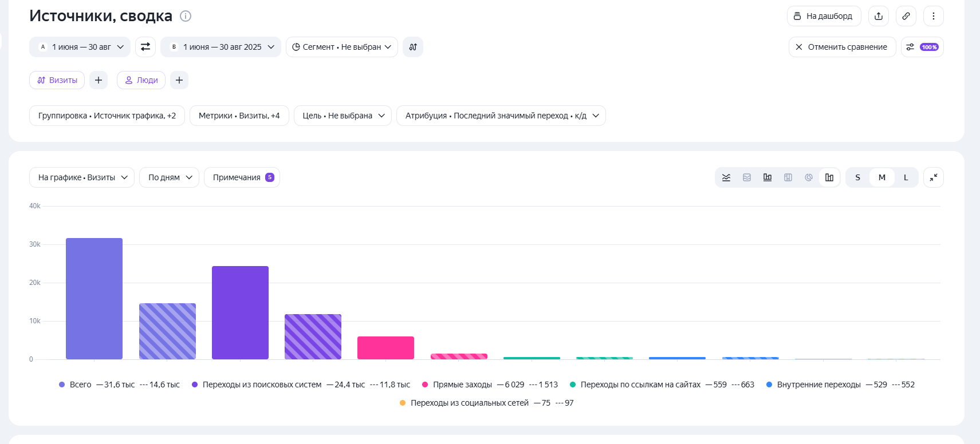Switch chart to stacked columns view
Image resolution: width=980 pixels, height=444 pixels.
[788, 177]
